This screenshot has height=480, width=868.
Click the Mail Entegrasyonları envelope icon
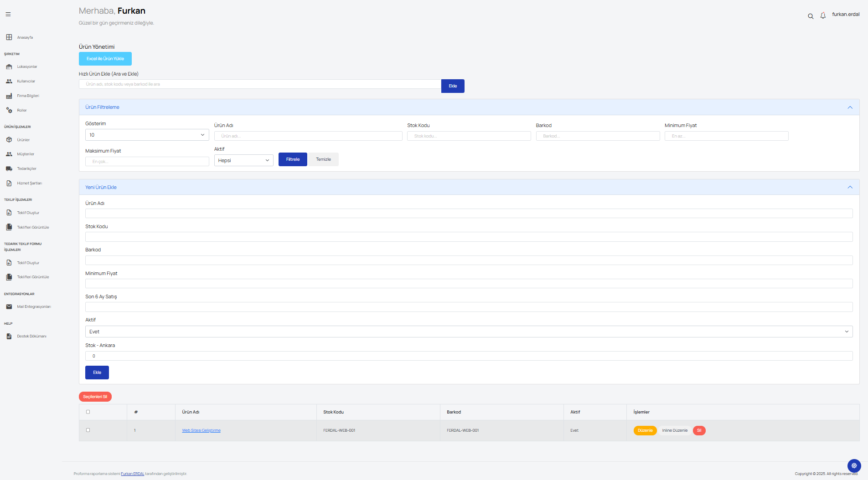(x=9, y=306)
